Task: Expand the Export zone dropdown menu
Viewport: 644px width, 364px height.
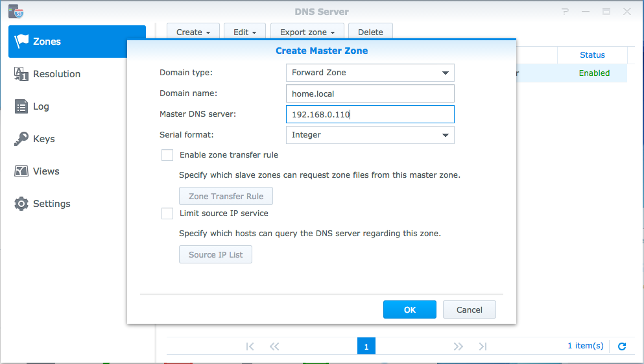Action: click(307, 32)
